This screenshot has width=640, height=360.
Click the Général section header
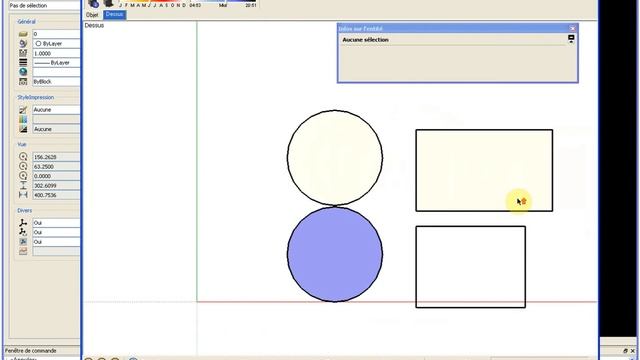pos(27,22)
